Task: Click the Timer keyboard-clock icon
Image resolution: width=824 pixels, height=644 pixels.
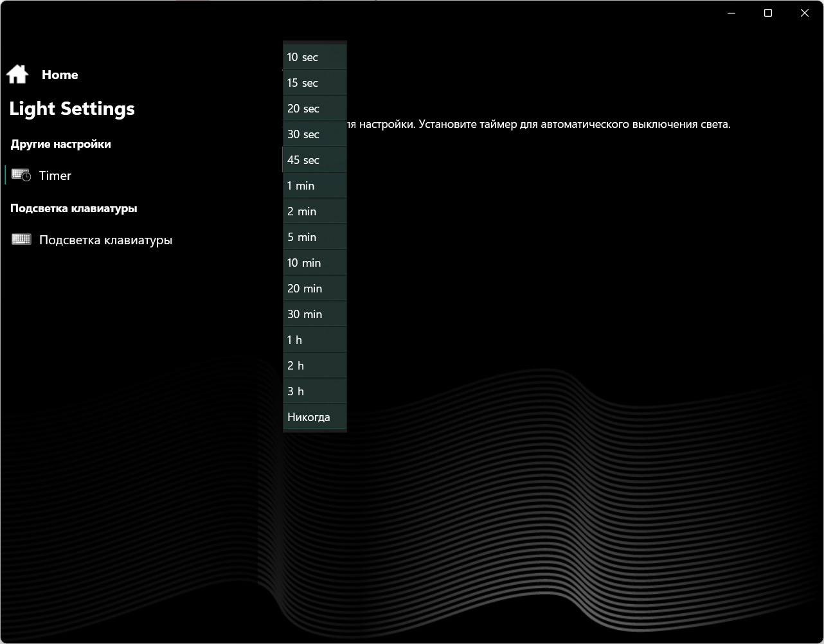Action: [21, 175]
